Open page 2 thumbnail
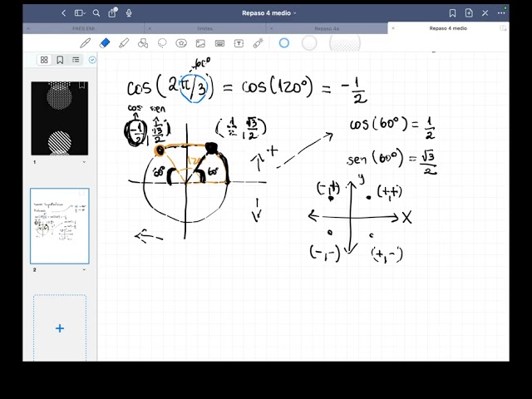Screen dimensions: 532x399 point(60,226)
